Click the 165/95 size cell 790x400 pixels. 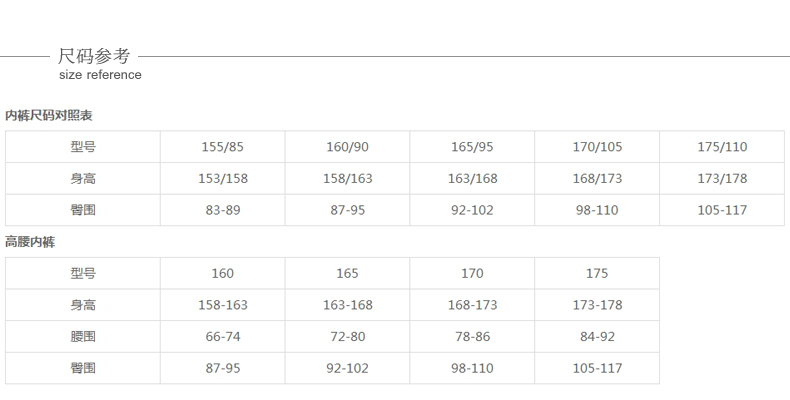click(472, 147)
